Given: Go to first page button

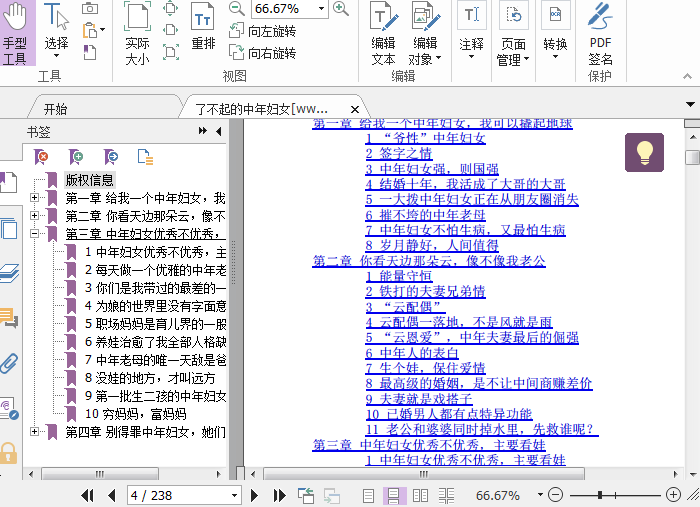Looking at the screenshot, I should pos(88,495).
